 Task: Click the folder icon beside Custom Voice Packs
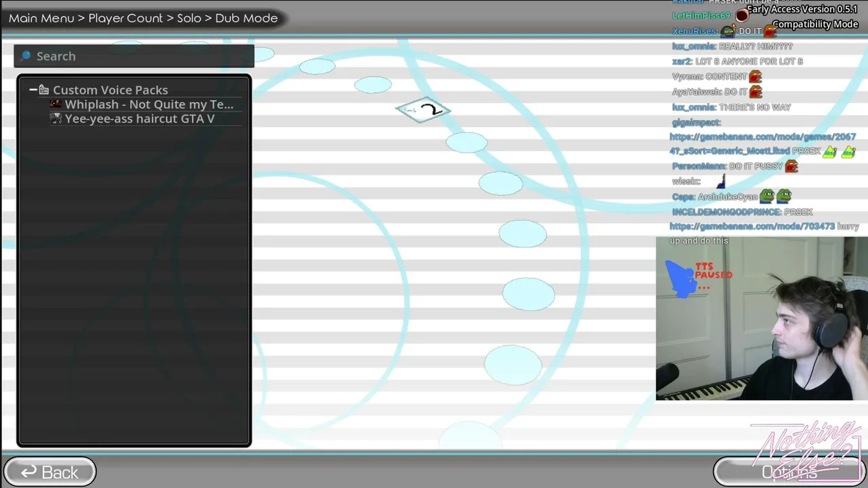43,89
